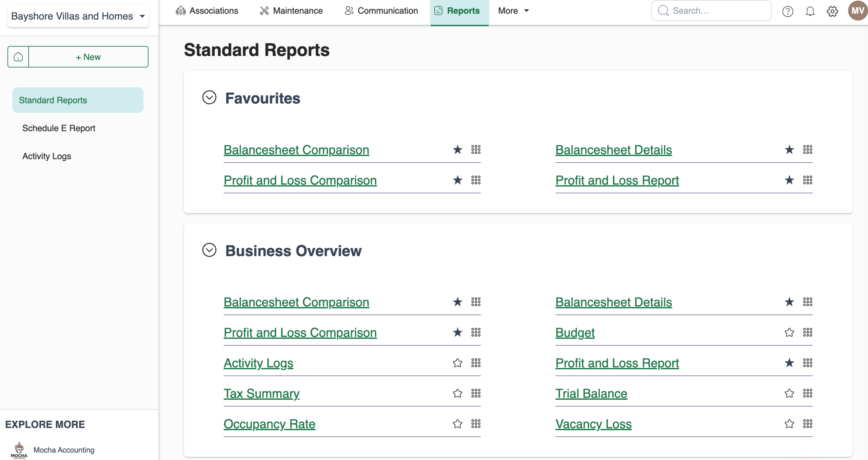The height and width of the screenshot is (460, 868).
Task: Unfavourite Balancesheet Comparison star in Favourites
Action: point(457,150)
